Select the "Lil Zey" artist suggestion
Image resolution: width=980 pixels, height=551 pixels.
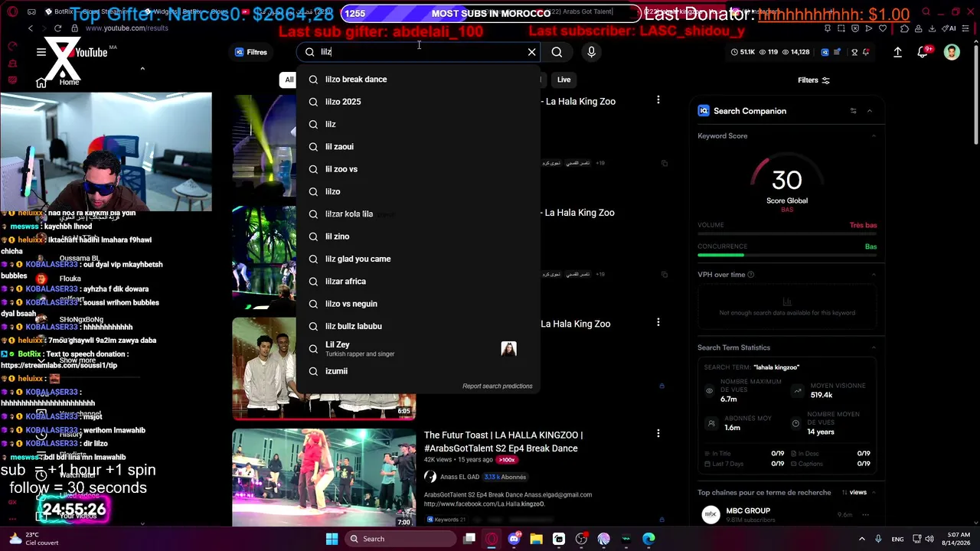(x=418, y=349)
